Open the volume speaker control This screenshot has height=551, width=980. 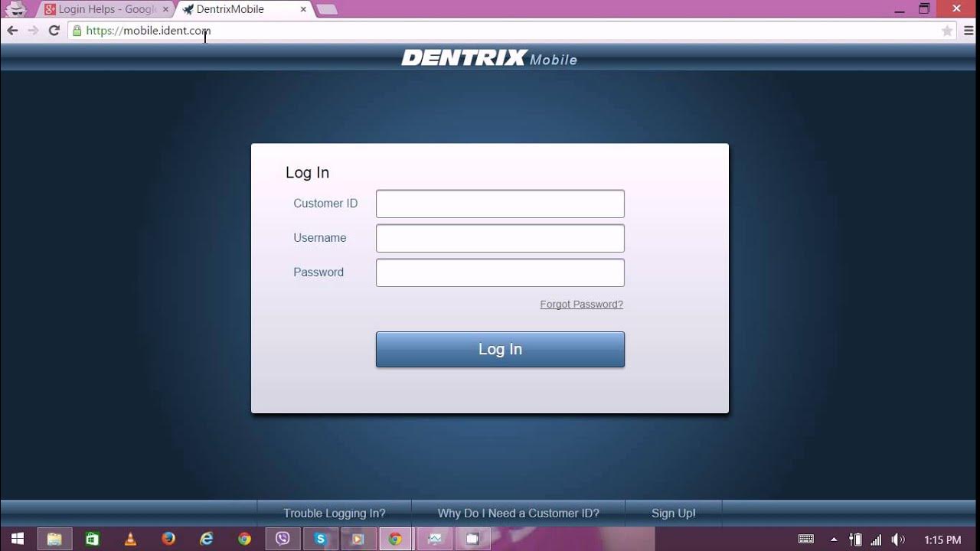(x=898, y=540)
